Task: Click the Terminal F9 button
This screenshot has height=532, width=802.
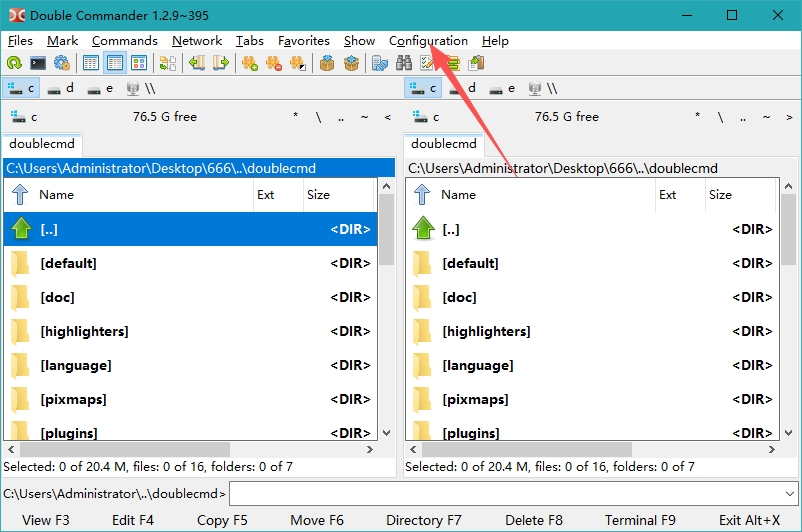Action: point(640,520)
